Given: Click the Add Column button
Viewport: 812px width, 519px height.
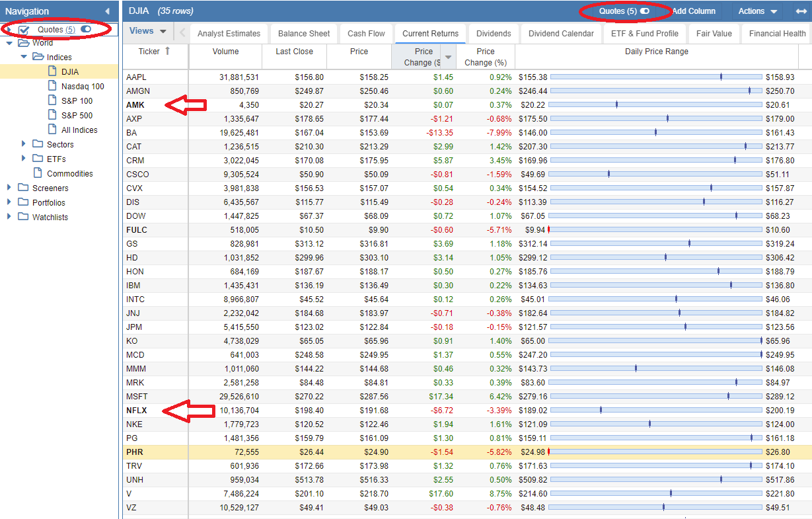Looking at the screenshot, I should point(694,11).
